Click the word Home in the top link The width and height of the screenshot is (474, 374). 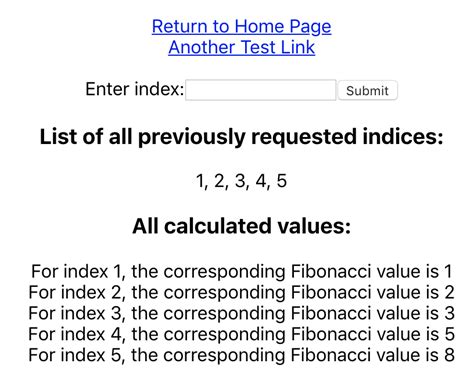tap(259, 26)
